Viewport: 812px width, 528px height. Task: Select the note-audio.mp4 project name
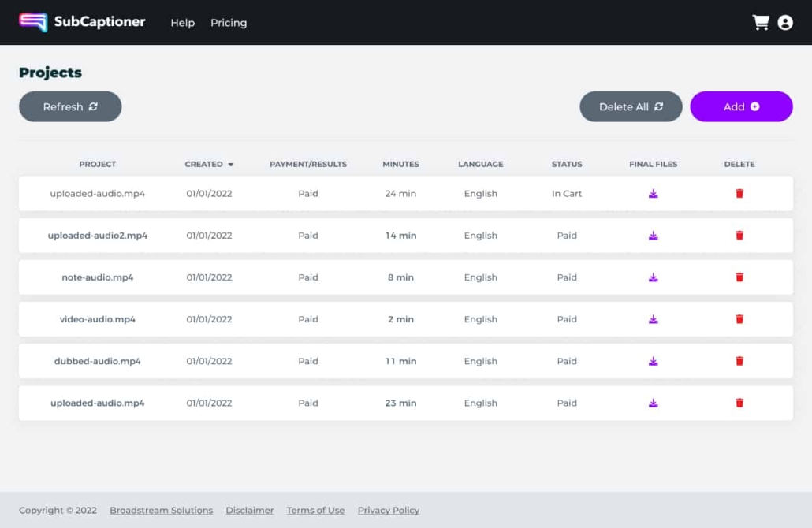(98, 277)
